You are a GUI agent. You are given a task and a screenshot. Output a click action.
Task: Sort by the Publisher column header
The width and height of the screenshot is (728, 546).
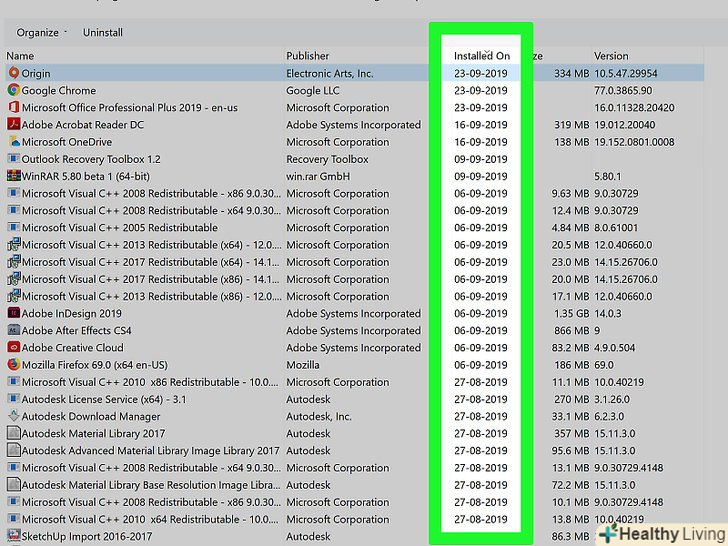[x=307, y=56]
